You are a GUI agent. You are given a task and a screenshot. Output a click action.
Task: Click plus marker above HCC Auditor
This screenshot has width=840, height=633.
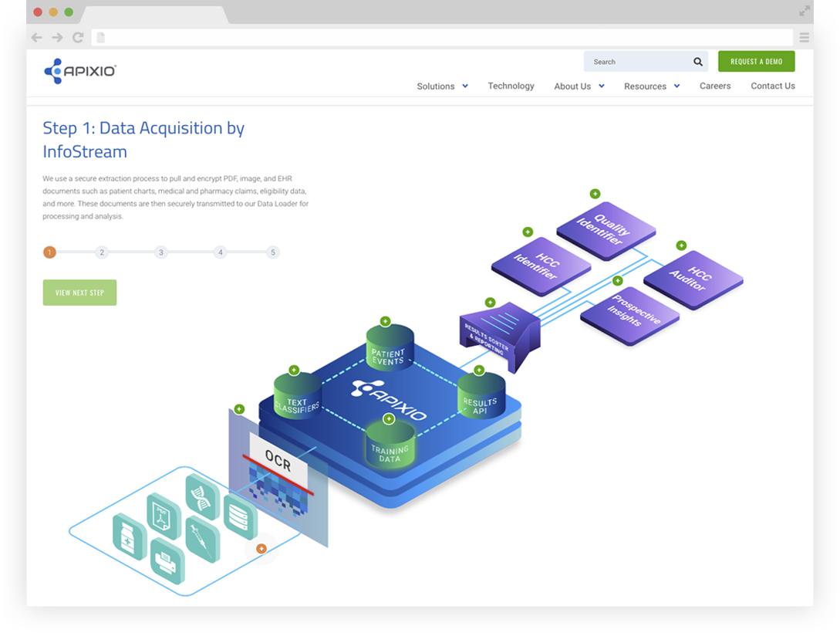[681, 245]
